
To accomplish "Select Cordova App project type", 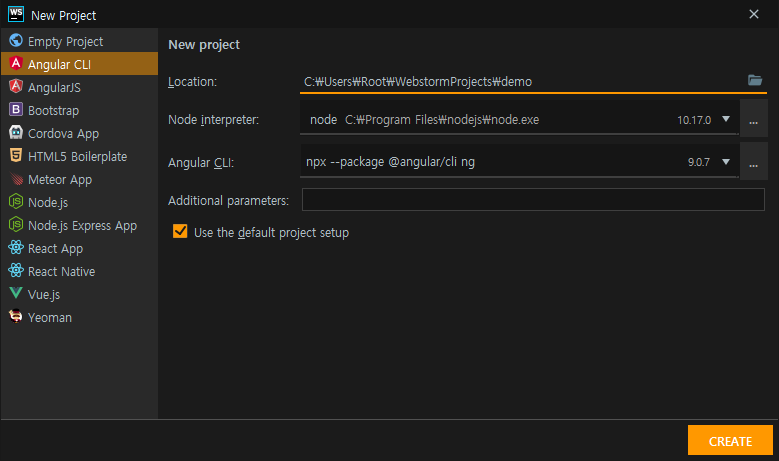I will pyautogui.click(x=79, y=133).
